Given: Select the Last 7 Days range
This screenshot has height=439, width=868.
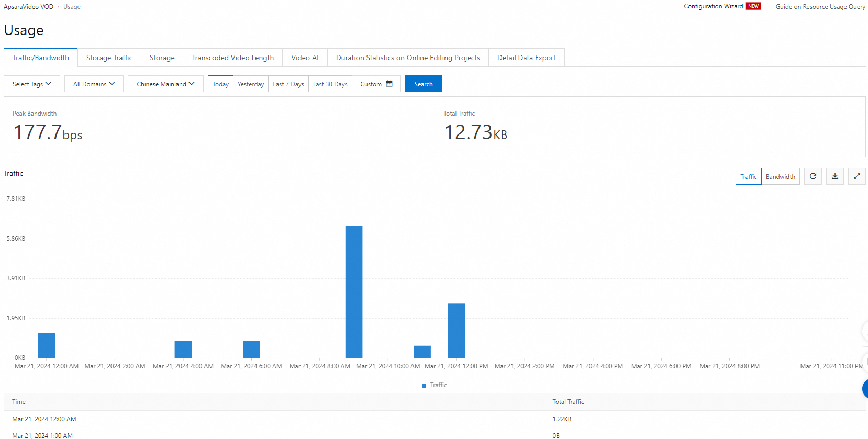Looking at the screenshot, I should 288,84.
